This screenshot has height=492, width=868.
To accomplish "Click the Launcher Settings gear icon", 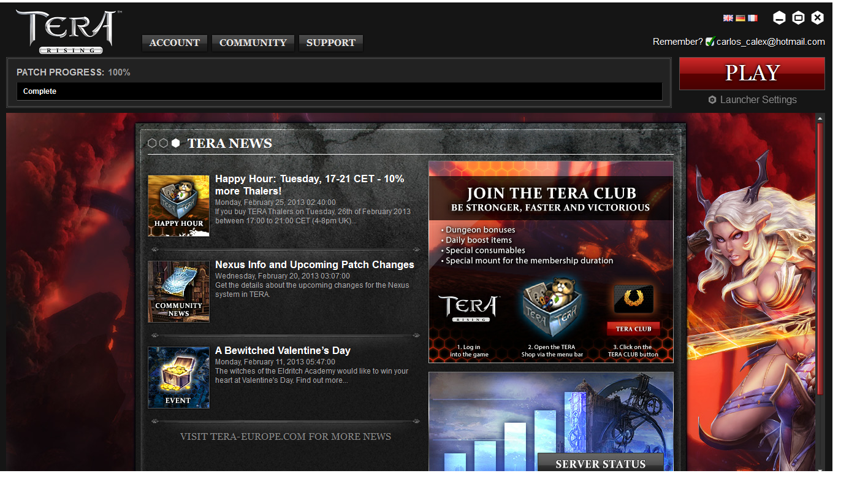I will click(x=712, y=100).
